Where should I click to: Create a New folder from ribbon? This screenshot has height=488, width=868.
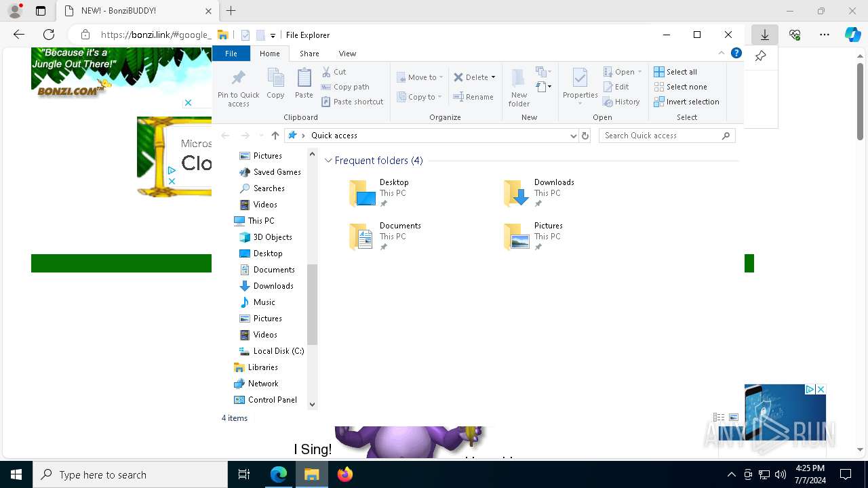pos(519,87)
